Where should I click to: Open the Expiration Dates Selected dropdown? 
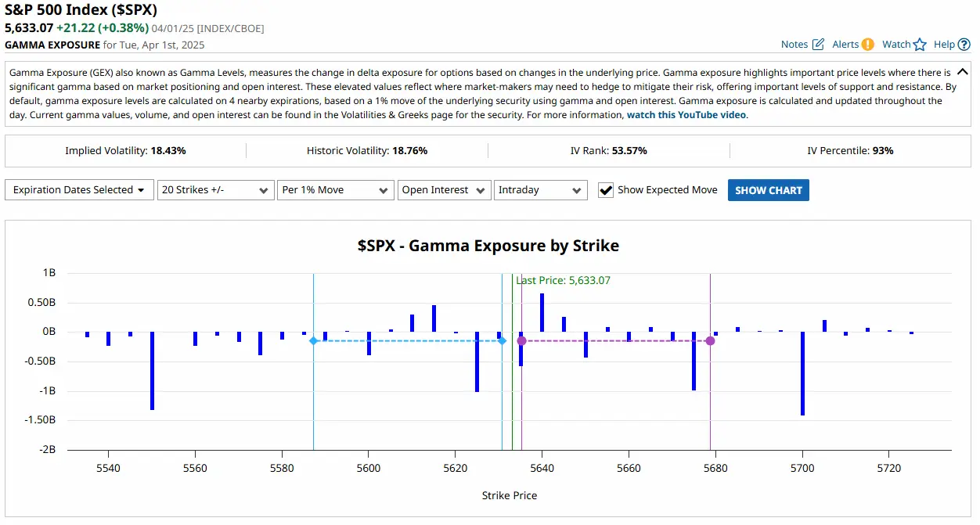[79, 190]
